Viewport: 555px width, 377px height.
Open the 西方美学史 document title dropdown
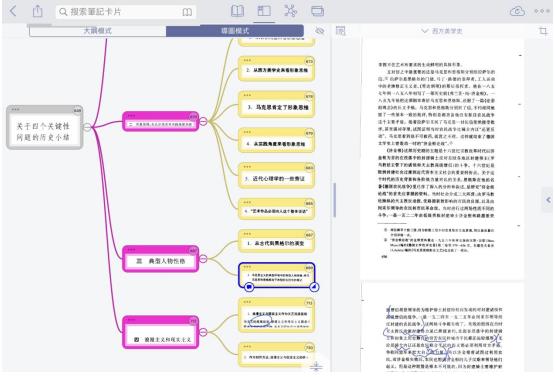442,31
